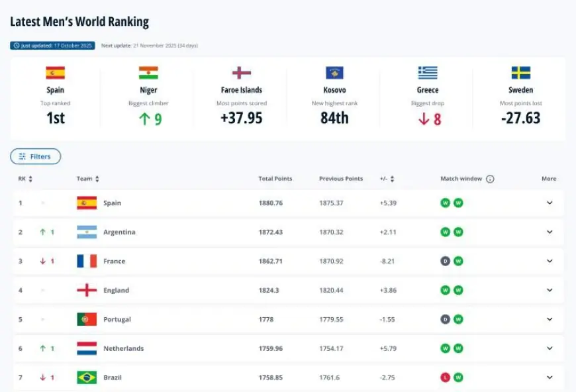The height and width of the screenshot is (392, 576).
Task: Click the green W badge in Spain's match window
Action: tap(446, 203)
